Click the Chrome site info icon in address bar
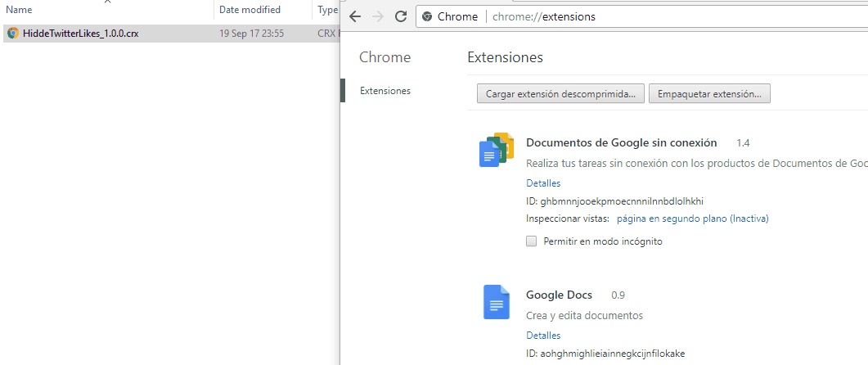Screen dimensions: 868x365 [x=427, y=16]
